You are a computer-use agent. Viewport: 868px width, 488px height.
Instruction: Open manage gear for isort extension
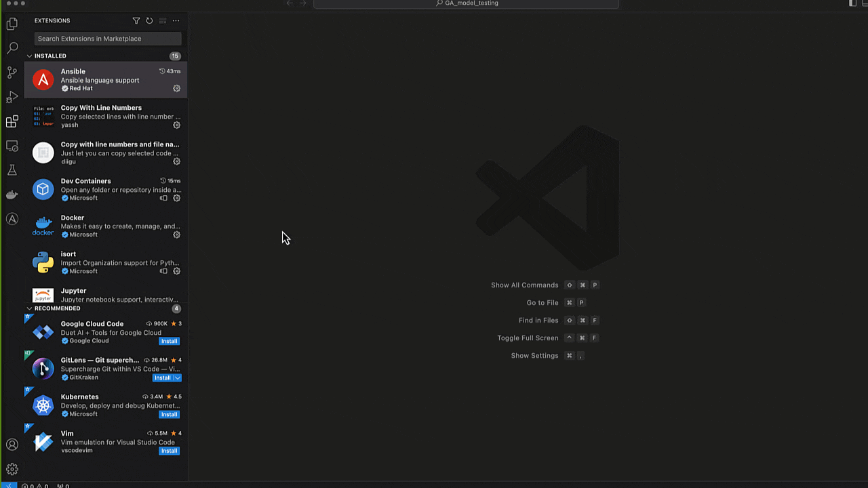tap(176, 271)
